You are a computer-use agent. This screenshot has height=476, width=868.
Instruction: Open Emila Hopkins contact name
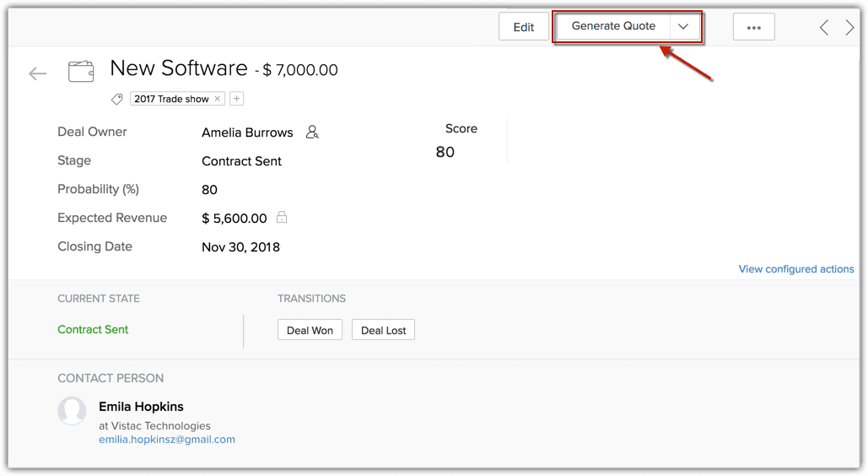pyautogui.click(x=141, y=407)
